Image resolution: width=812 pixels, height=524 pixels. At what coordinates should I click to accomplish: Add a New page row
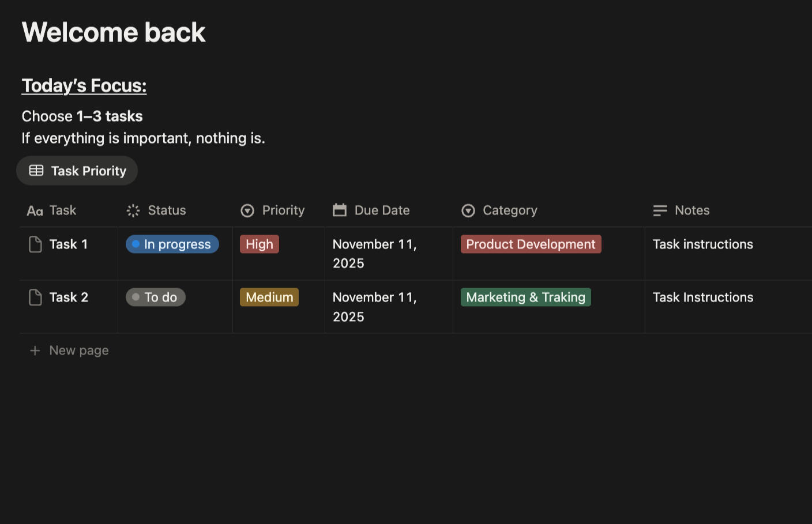[x=78, y=350]
